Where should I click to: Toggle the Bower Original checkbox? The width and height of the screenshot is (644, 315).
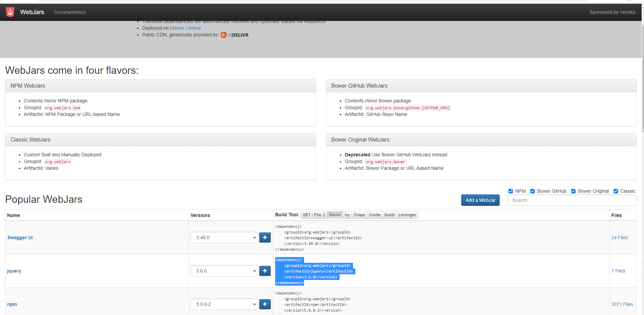pos(573,191)
